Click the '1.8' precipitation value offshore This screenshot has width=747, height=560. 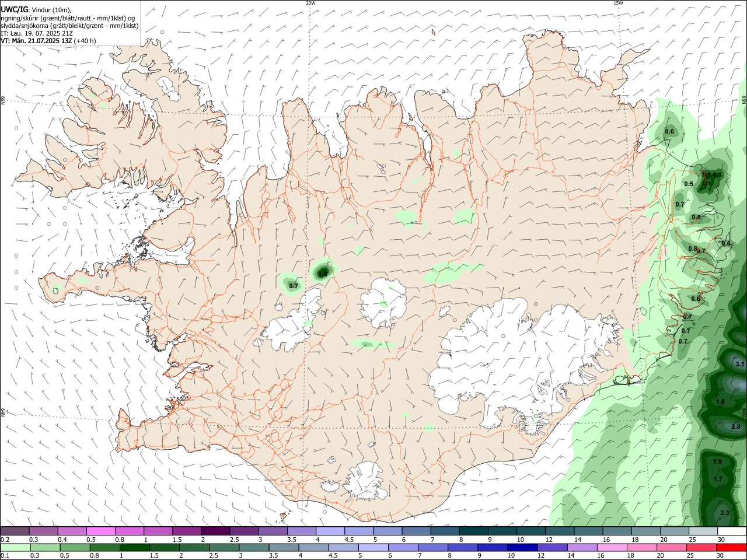coord(720,401)
